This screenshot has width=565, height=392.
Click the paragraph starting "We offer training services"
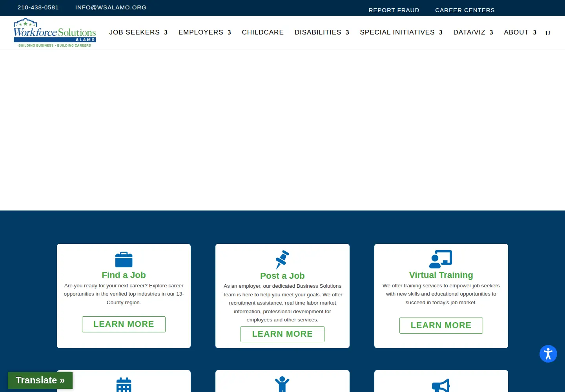(441, 294)
